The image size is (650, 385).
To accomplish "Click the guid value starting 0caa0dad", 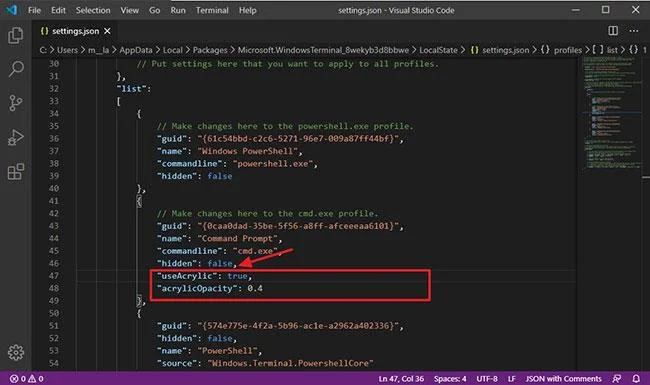I will pos(298,226).
